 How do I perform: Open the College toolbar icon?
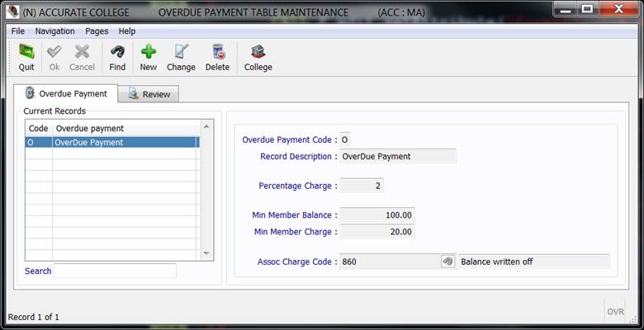click(x=258, y=53)
